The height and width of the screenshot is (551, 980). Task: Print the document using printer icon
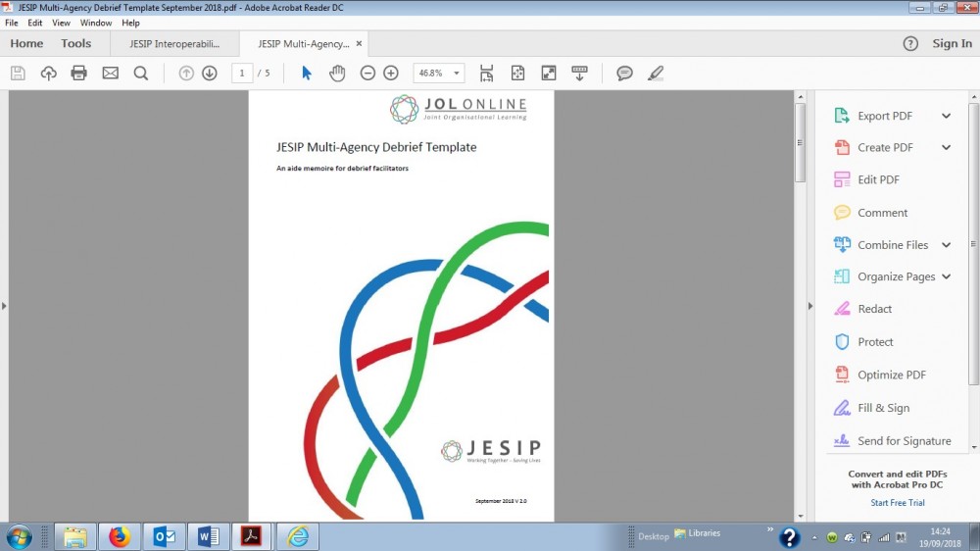pyautogui.click(x=78, y=74)
